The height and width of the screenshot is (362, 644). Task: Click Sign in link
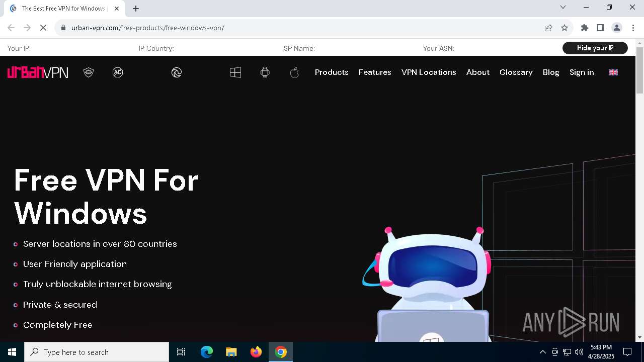[582, 72]
